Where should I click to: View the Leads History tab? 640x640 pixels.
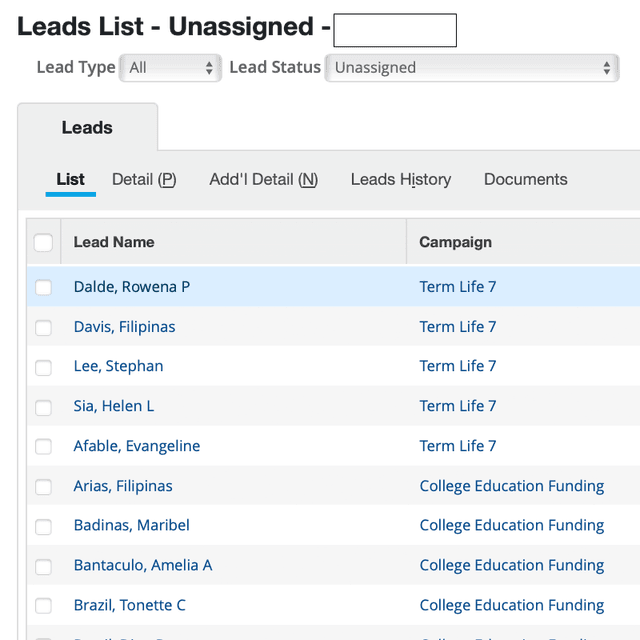[x=400, y=180]
